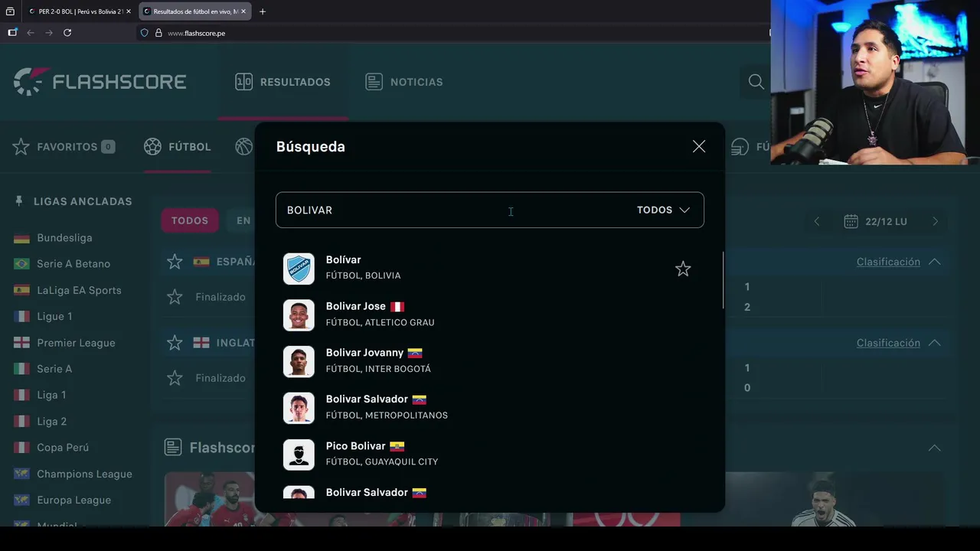
Task: Select TODOS matches filter pill
Action: (x=190, y=220)
